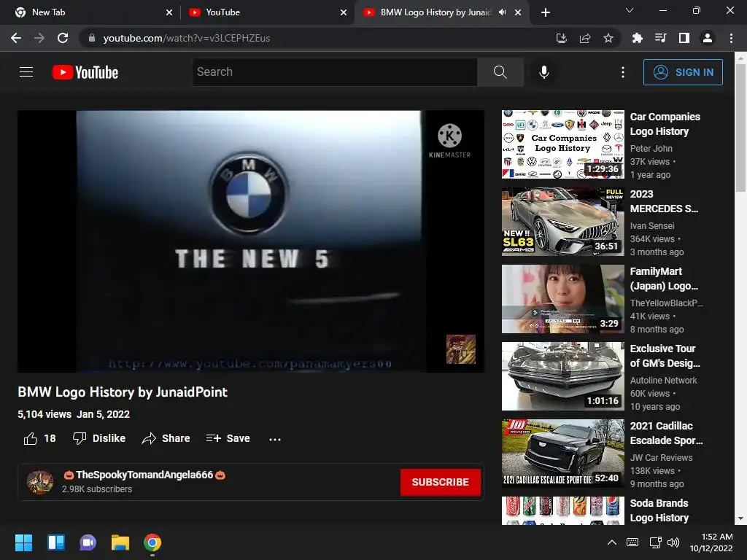
Task: Open the Chat app in taskbar
Action: point(88,542)
